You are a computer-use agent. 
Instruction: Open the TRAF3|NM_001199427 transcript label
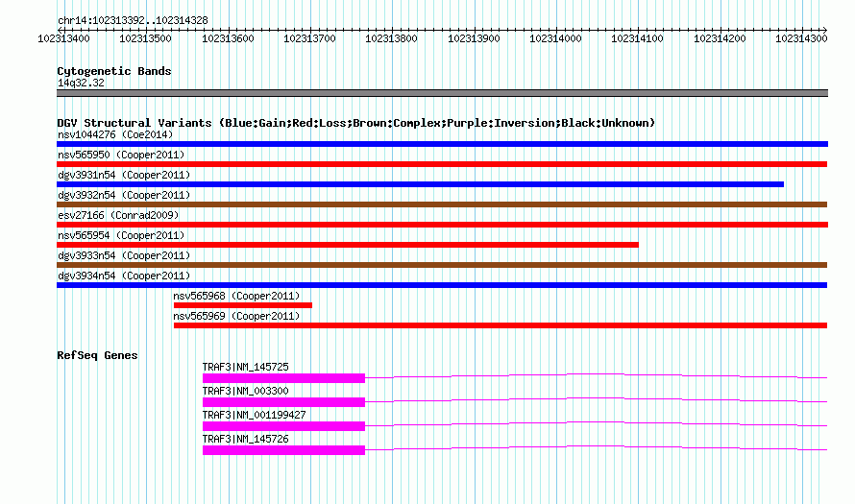[x=255, y=415]
